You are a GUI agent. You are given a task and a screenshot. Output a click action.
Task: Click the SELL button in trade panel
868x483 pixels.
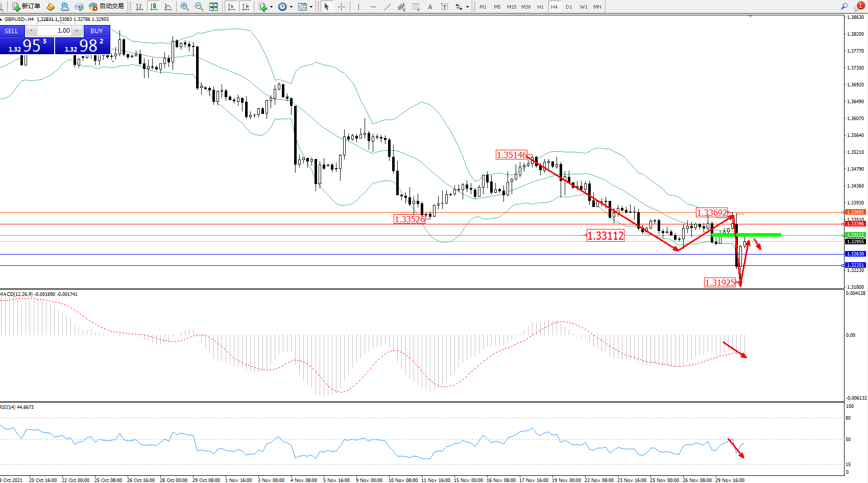click(12, 31)
